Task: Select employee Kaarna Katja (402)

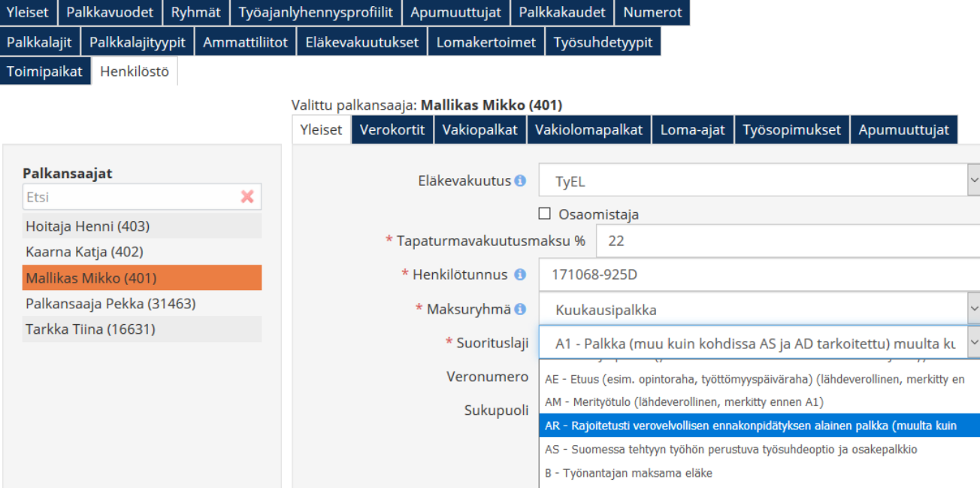Action: 84,252
